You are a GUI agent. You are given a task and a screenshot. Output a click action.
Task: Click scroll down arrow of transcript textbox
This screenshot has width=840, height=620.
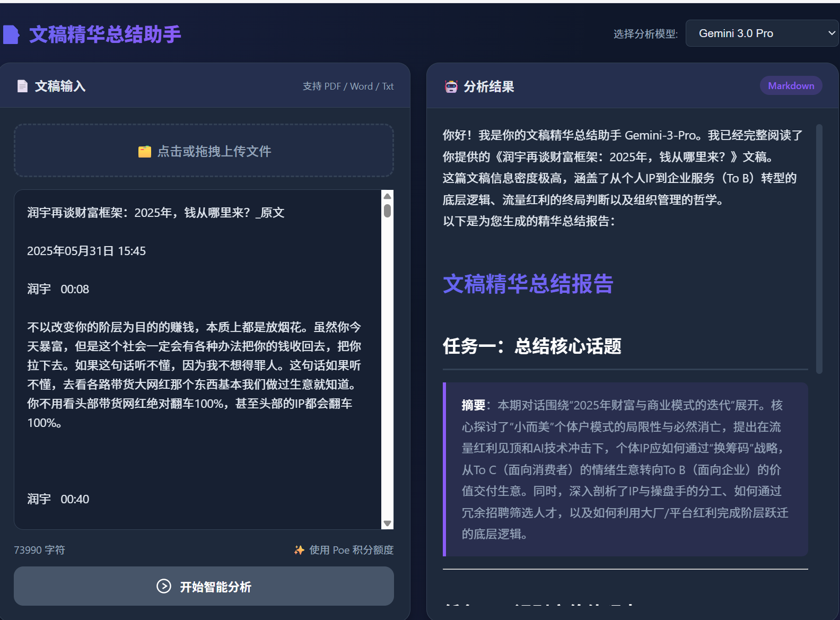pyautogui.click(x=388, y=523)
